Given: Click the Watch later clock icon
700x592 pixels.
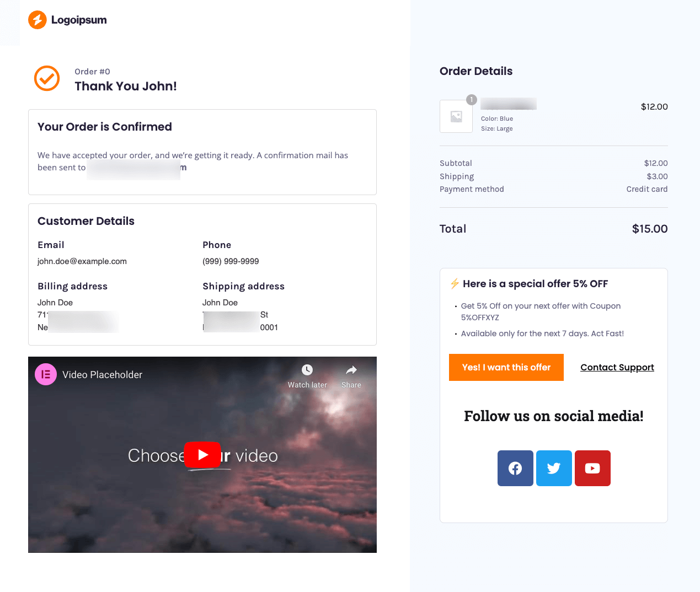Looking at the screenshot, I should 307,370.
